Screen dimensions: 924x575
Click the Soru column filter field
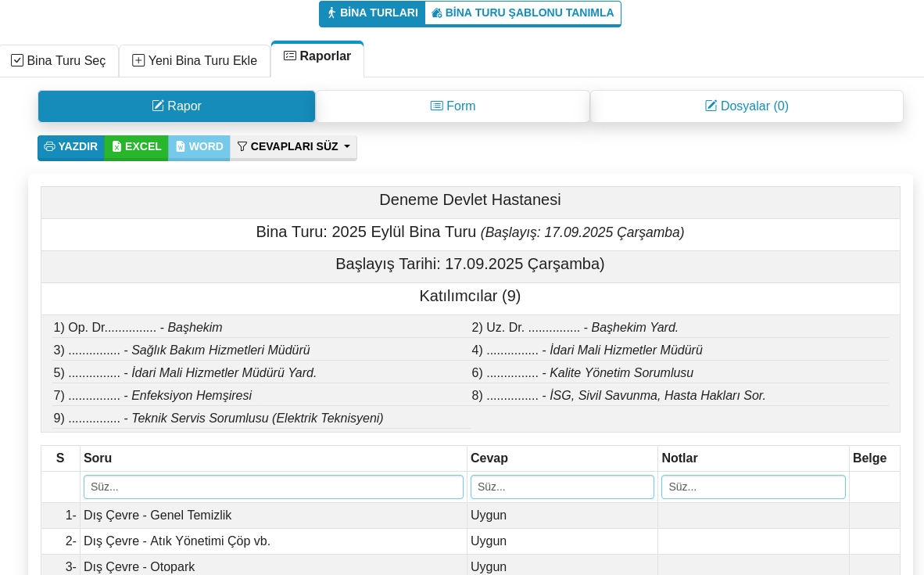click(x=274, y=487)
